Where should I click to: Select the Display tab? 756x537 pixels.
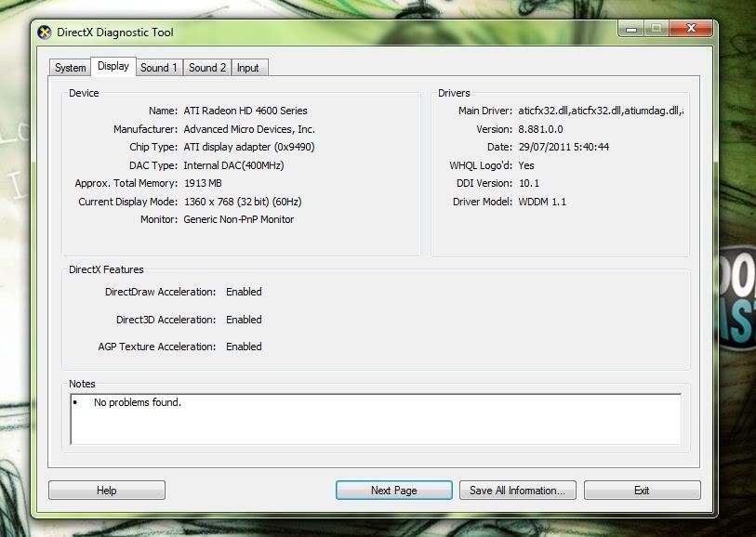[113, 66]
